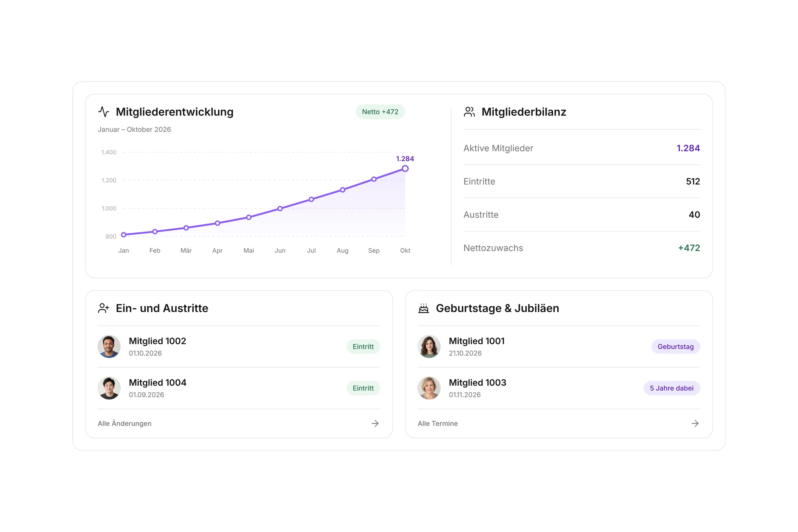Click the user-plus icon beside Ein- und Austritte
Image resolution: width=798 pixels, height=532 pixels.
(103, 308)
